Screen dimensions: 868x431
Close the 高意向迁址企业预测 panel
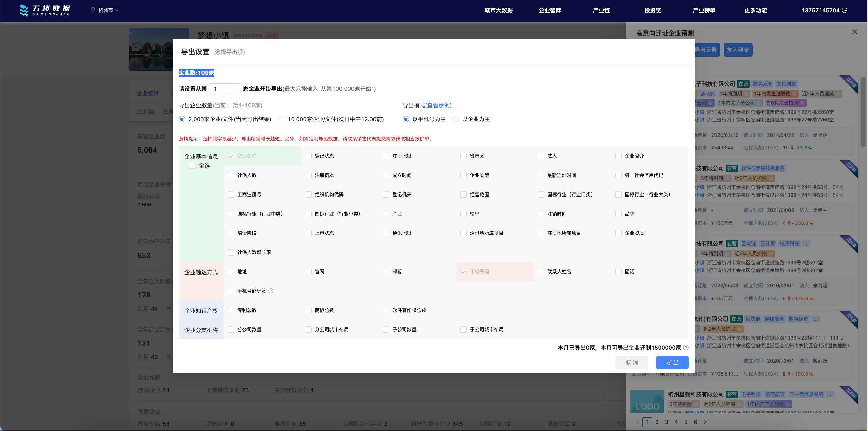point(854,32)
